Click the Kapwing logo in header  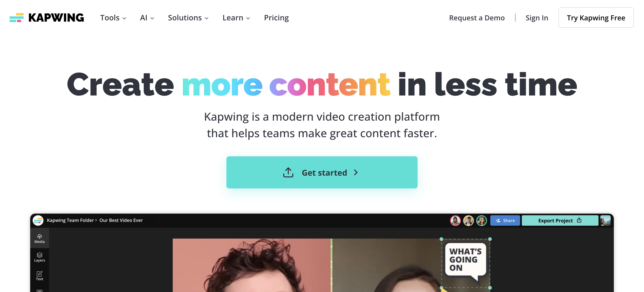47,18
